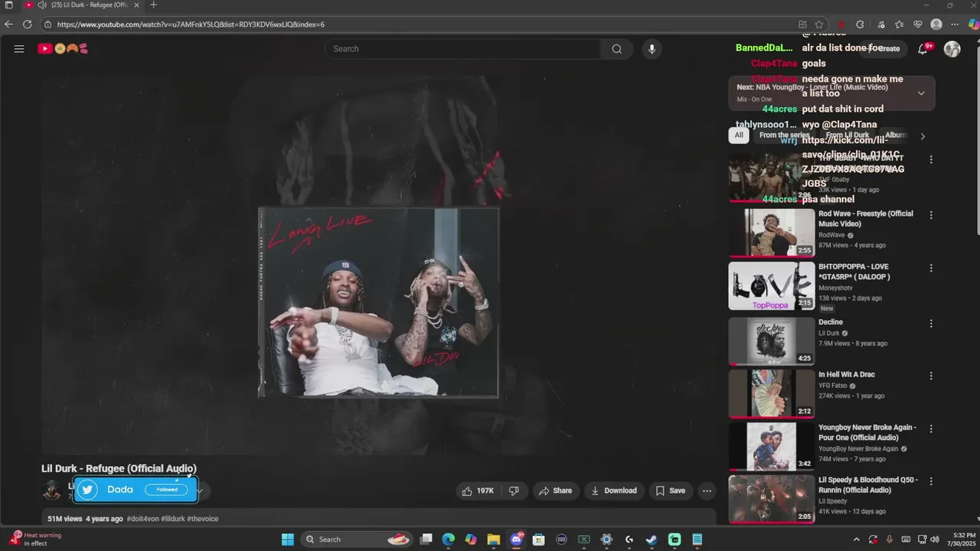Open Settings gear on the taskbar
Image resolution: width=980 pixels, height=551 pixels.
pyautogui.click(x=606, y=540)
